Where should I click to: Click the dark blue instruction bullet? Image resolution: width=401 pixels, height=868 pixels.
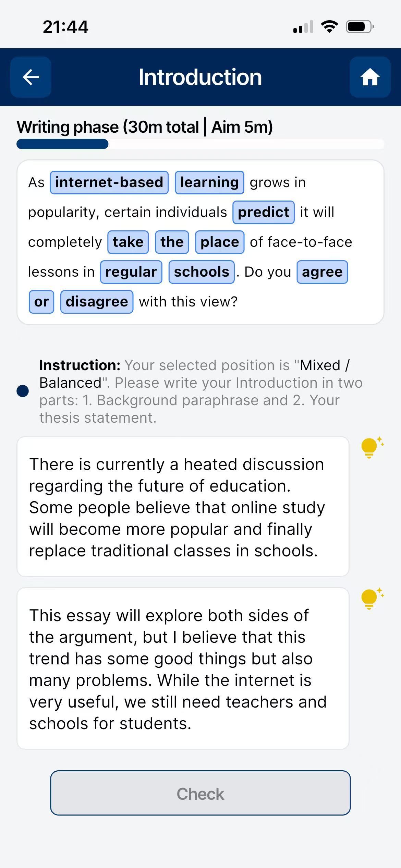(x=23, y=391)
